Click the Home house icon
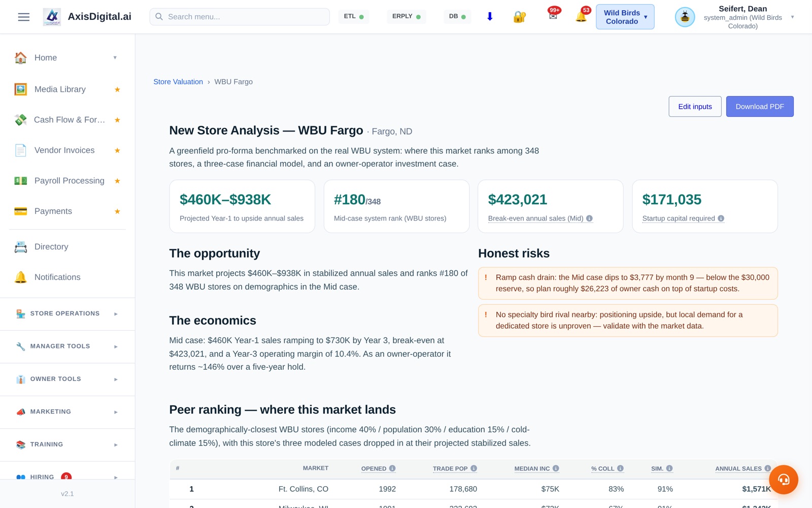This screenshot has height=508, width=812. 21,58
